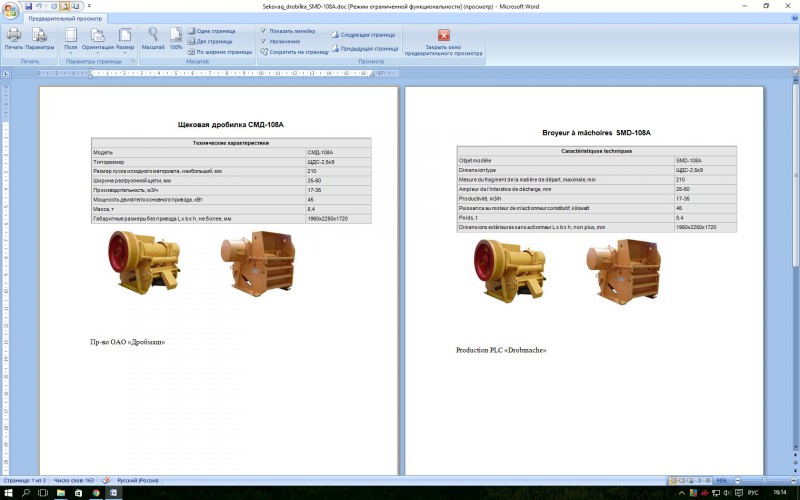Click the zoom slider handle
800x500 pixels.
point(764,481)
